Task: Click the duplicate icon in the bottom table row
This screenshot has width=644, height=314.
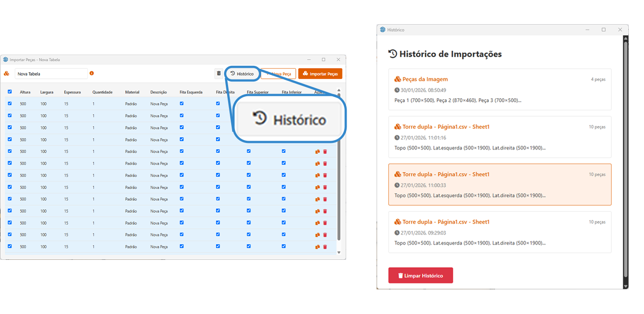Action: click(x=318, y=247)
